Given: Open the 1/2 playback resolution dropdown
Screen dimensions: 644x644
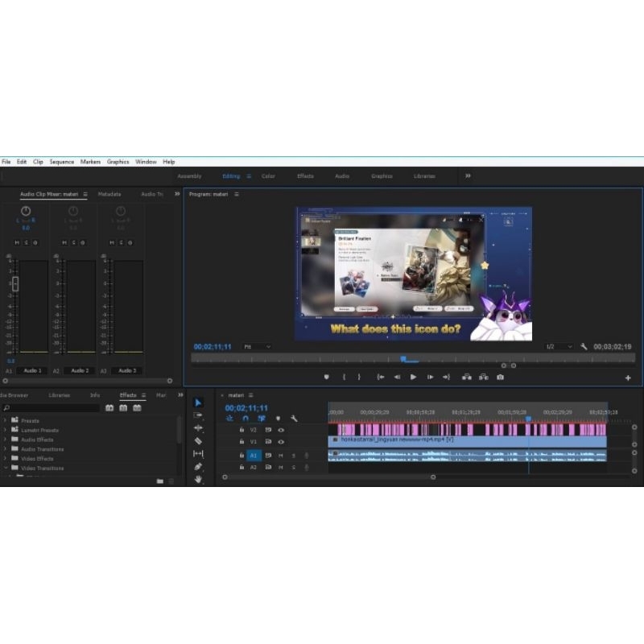Looking at the screenshot, I should (559, 347).
